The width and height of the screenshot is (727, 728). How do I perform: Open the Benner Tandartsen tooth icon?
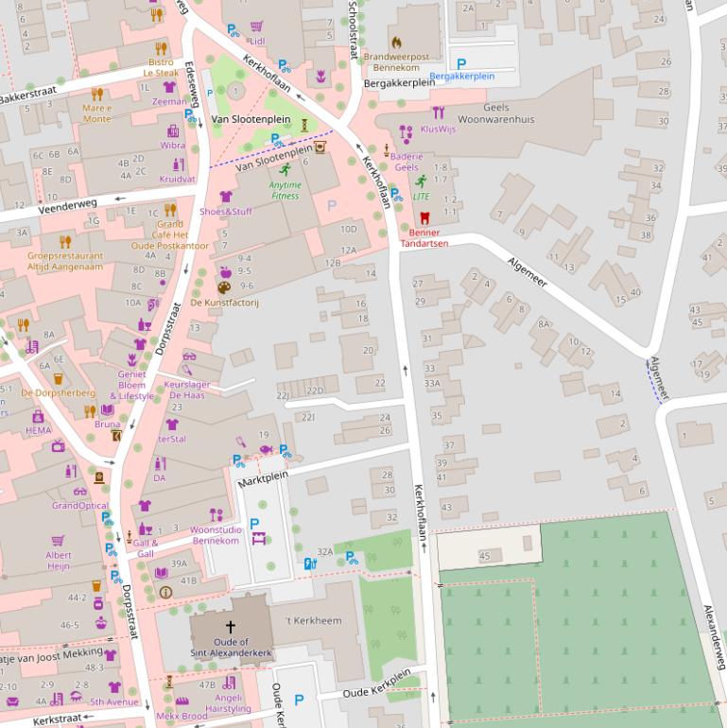coord(424,217)
